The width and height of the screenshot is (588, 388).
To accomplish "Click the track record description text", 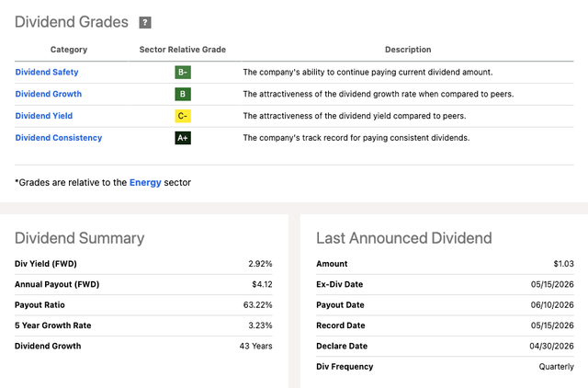I will (x=356, y=138).
